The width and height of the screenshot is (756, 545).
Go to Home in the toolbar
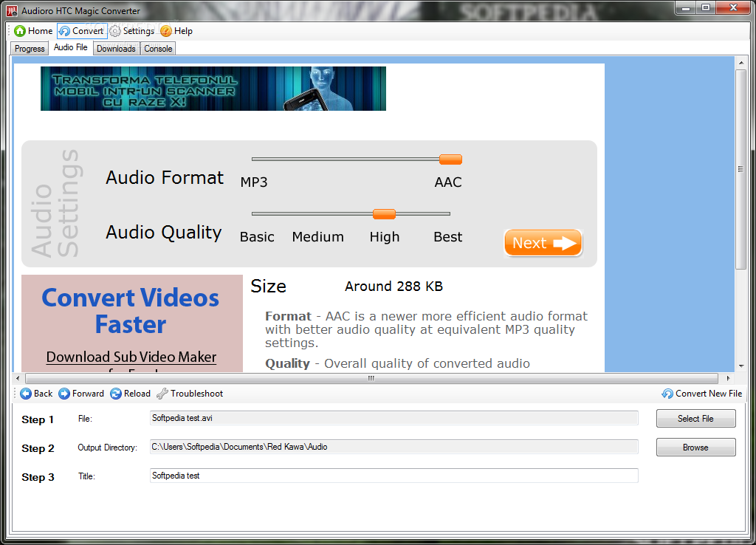[x=33, y=31]
